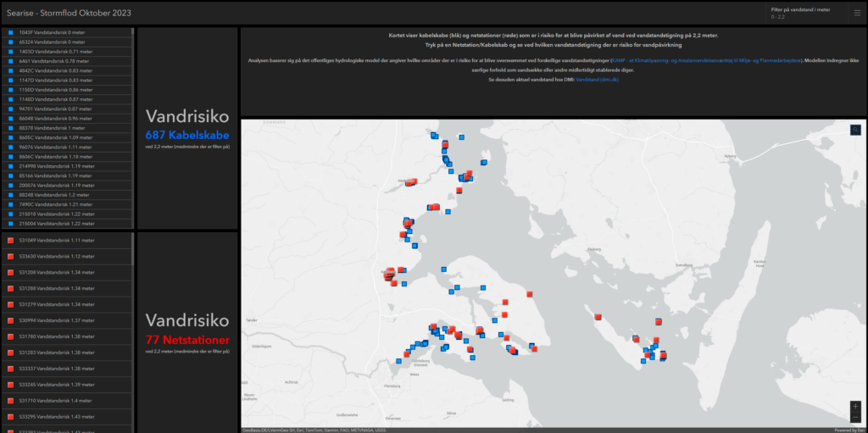Select list row S33630 Vandstandsrisk 1.12 meter

pyautogui.click(x=57, y=256)
